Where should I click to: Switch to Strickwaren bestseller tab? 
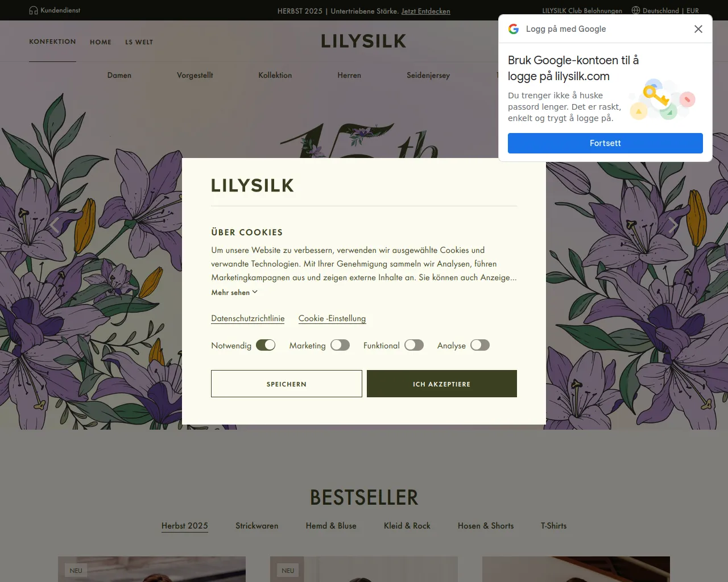point(257,526)
